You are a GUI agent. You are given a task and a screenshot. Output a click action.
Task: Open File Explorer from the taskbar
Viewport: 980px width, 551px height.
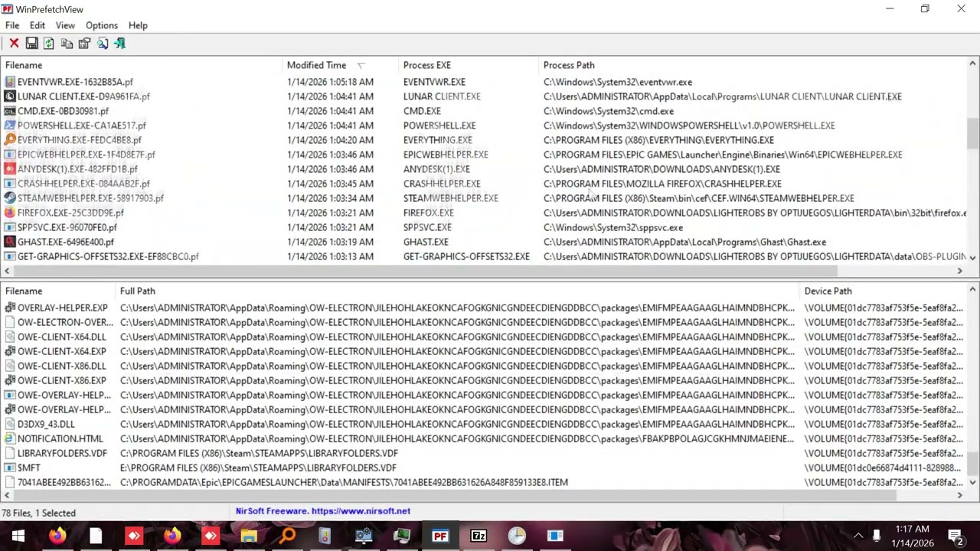click(x=249, y=536)
